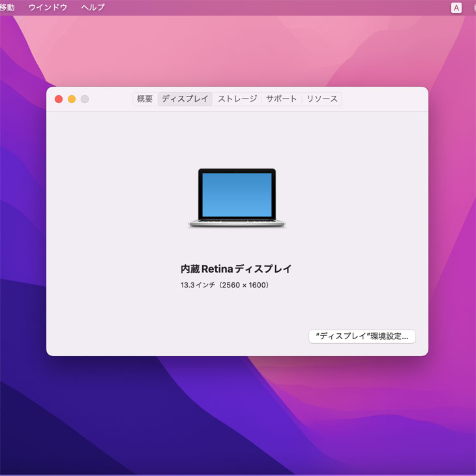Open the ウインドウ menu
The image size is (476, 476).
click(x=48, y=8)
